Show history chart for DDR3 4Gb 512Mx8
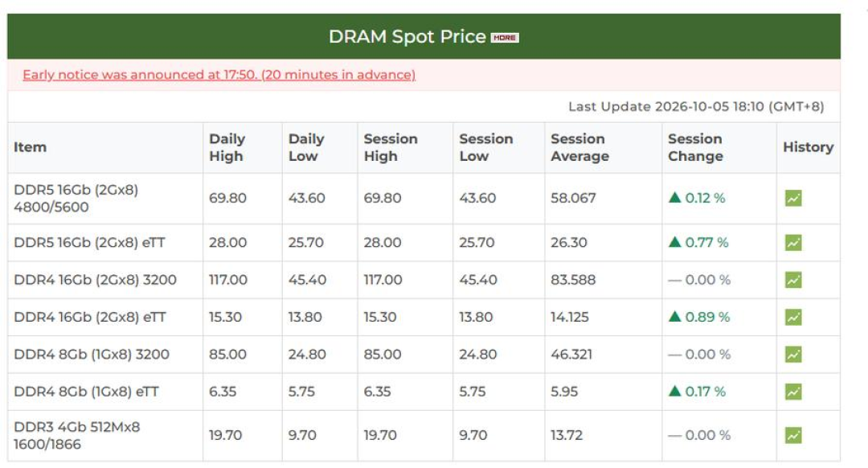The height and width of the screenshot is (468, 868). pyautogui.click(x=792, y=435)
